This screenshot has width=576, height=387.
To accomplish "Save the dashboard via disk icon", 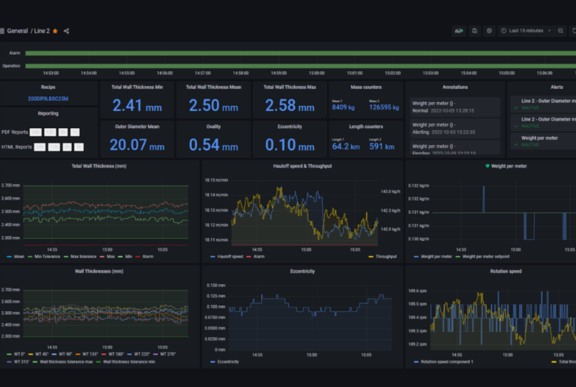I will [x=475, y=31].
